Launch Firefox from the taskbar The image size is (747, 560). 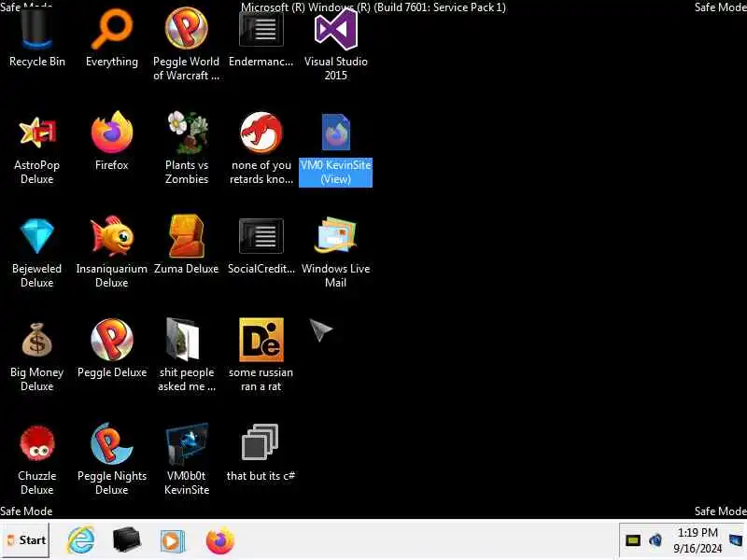(x=220, y=541)
